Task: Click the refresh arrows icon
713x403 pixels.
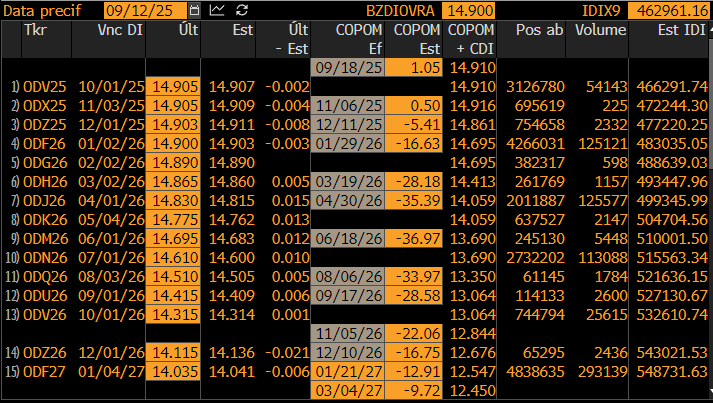Action: pos(242,10)
